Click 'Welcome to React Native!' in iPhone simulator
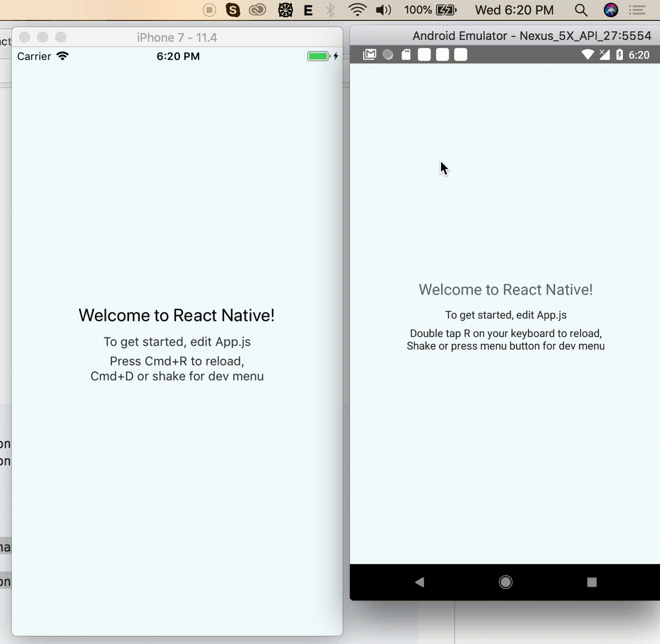 tap(177, 315)
